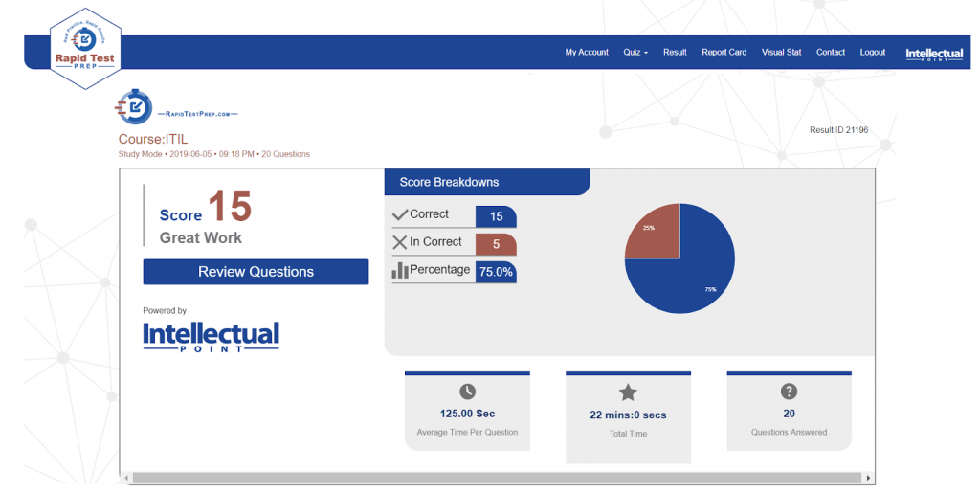Click the question mark icon above Questions Answered
Image resolution: width=980 pixels, height=493 pixels.
pyautogui.click(x=789, y=392)
